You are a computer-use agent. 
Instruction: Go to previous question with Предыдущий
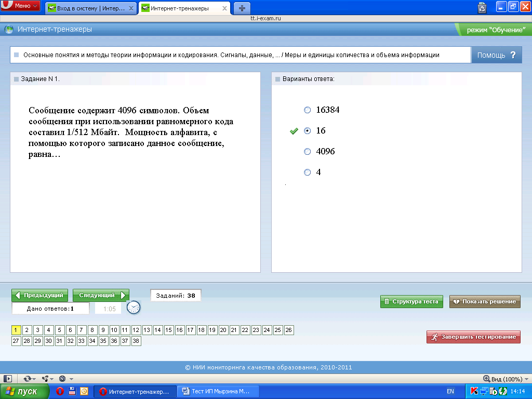click(x=39, y=295)
